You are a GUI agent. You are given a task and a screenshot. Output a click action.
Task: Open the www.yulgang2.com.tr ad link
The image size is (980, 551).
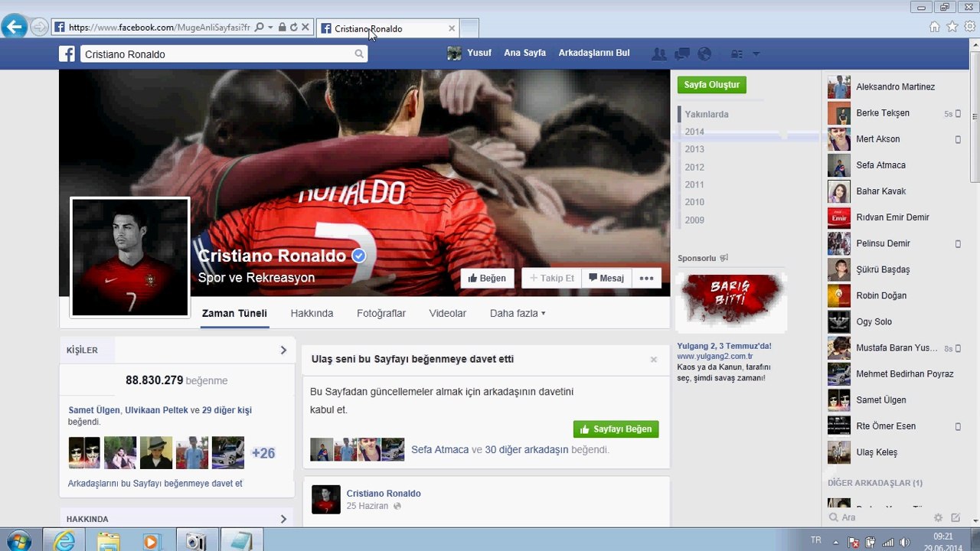(x=714, y=357)
